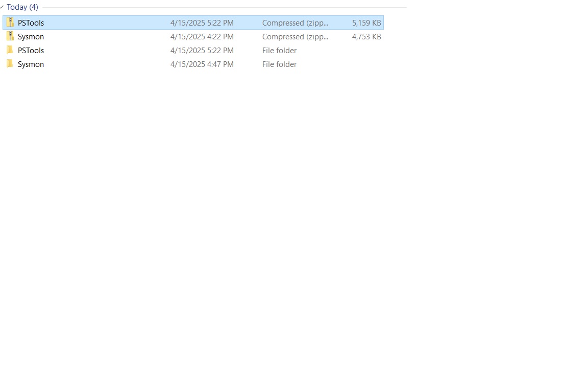Click the File folder type of Sysmon
The height and width of the screenshot is (368, 588).
pos(279,64)
